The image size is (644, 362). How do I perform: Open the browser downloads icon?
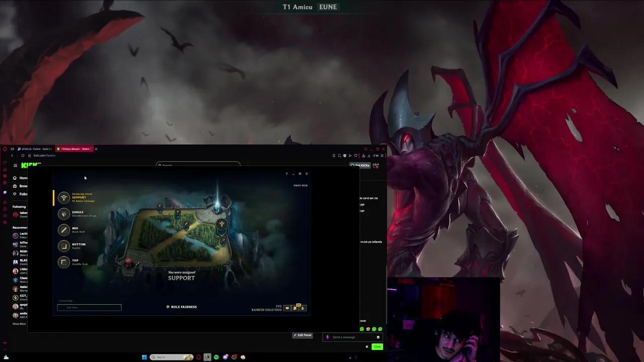369,156
